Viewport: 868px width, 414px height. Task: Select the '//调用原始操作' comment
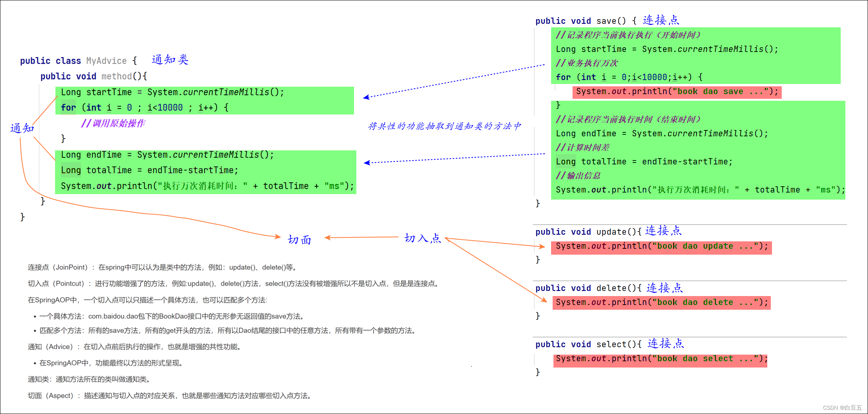click(113, 123)
